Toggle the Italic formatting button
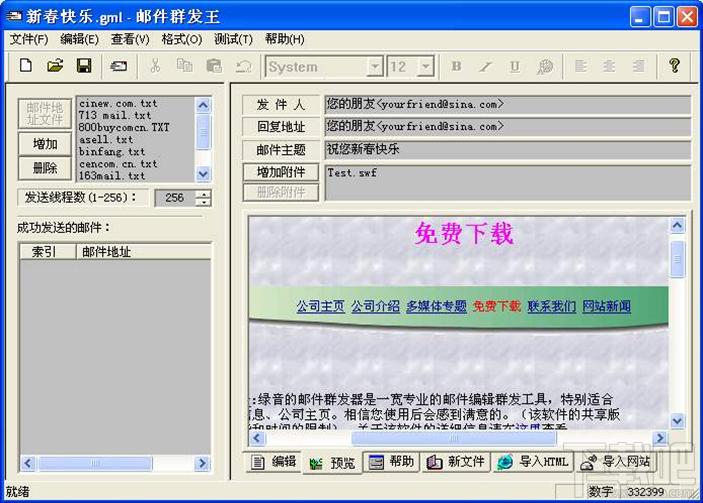The height and width of the screenshot is (503, 703). 485,67
